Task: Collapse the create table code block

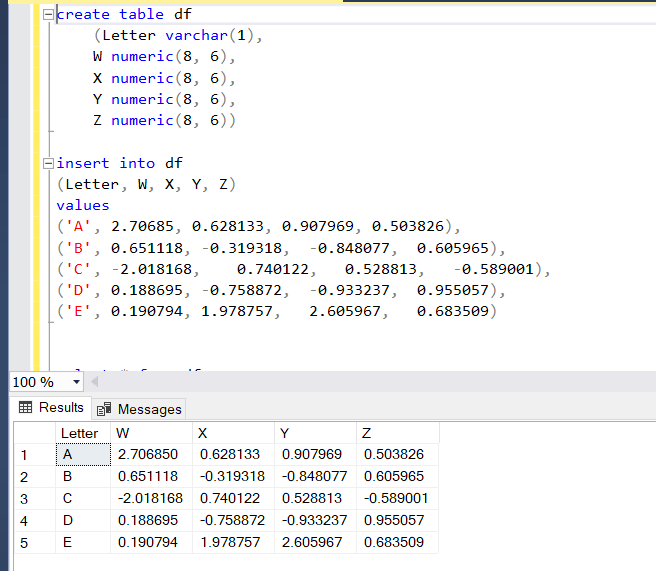Action: (x=49, y=15)
